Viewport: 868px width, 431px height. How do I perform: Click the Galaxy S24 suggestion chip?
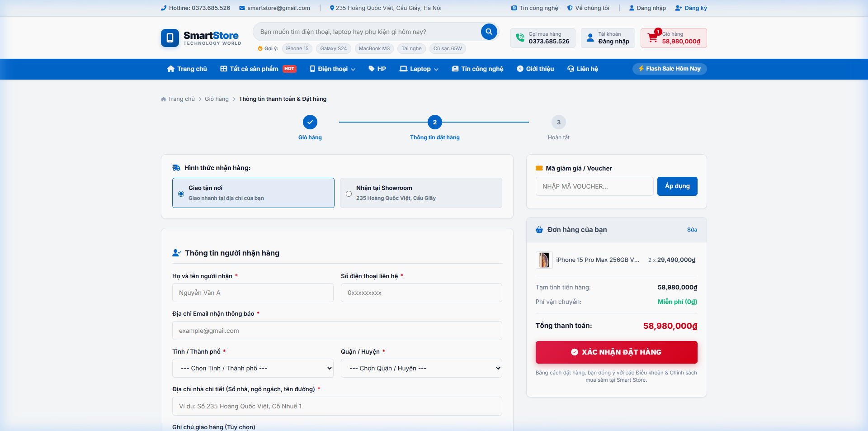(334, 48)
